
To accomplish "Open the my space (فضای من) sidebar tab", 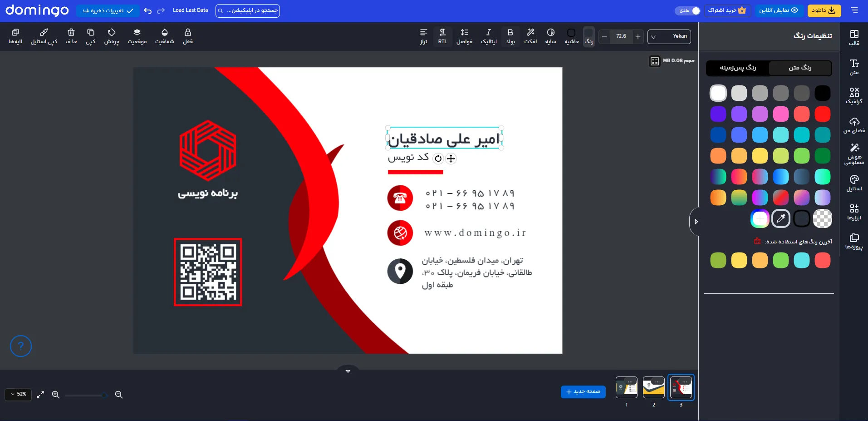I will (x=854, y=125).
